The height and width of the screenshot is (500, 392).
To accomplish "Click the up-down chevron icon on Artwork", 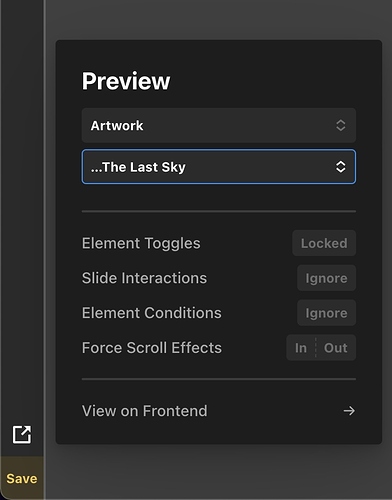I will tap(340, 125).
